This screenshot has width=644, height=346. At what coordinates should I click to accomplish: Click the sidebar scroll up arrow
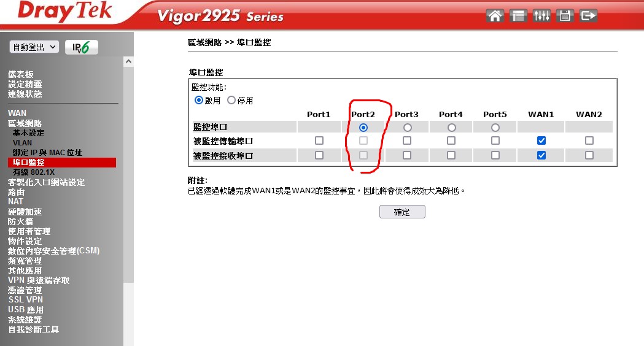[128, 61]
